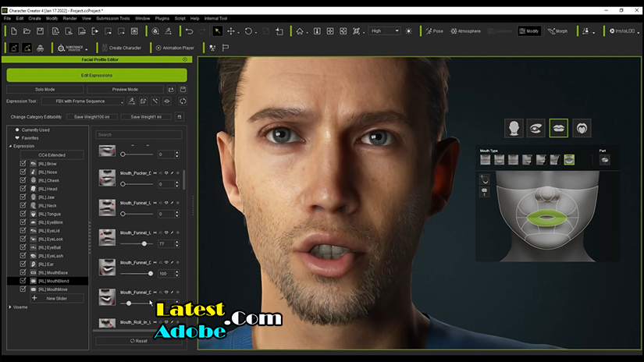
Task: Click the Part icon next to mouth types
Action: [x=604, y=160]
